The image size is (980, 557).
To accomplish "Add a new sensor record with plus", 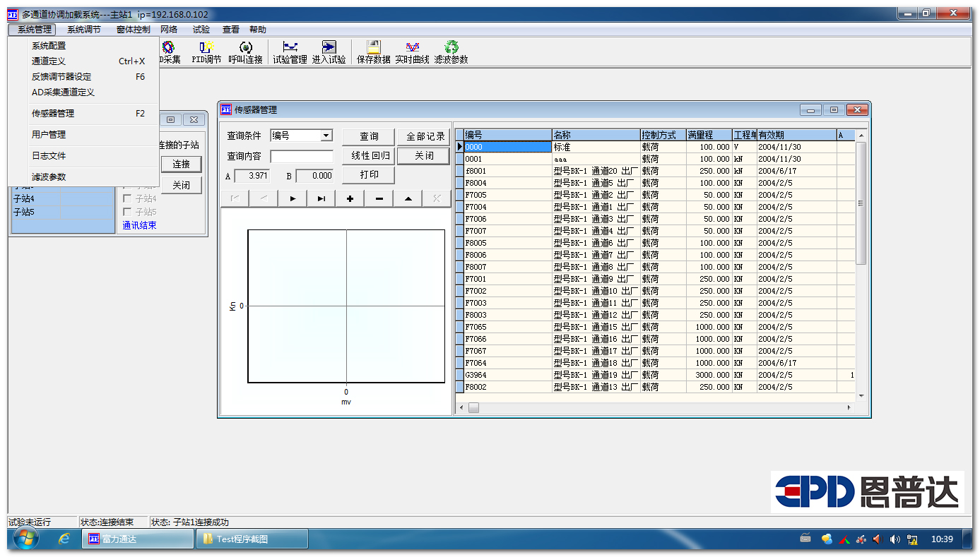I will (350, 199).
